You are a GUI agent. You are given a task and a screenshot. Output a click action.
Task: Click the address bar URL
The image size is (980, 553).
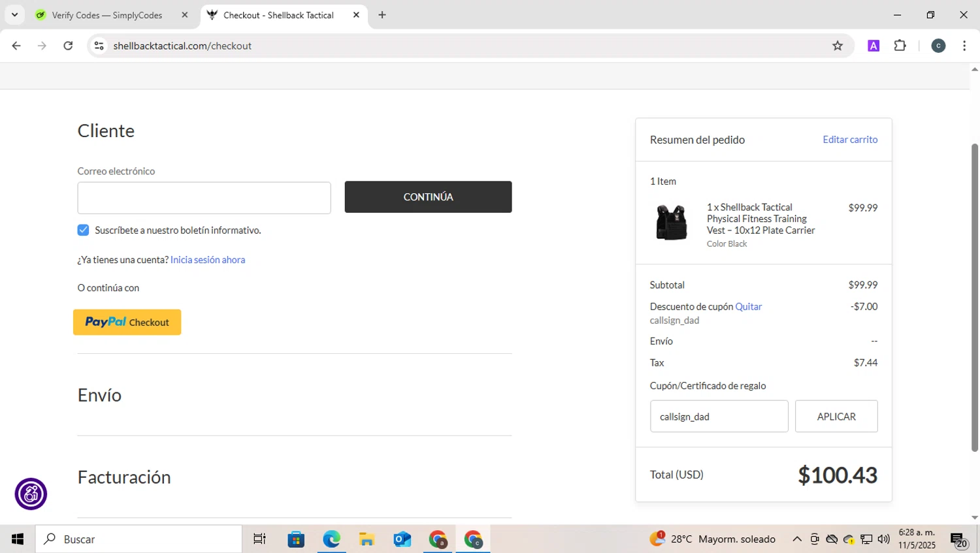click(x=182, y=46)
